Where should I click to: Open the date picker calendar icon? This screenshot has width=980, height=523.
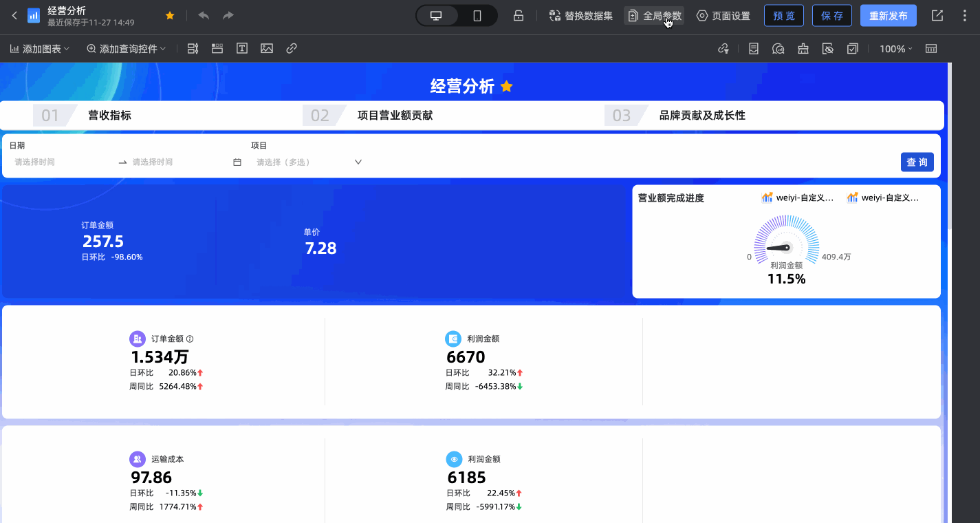point(237,162)
